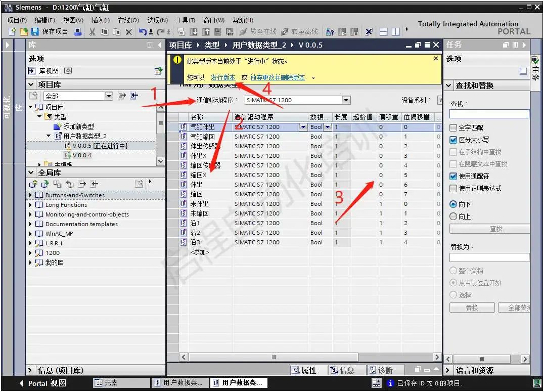This screenshot has height=392, width=544.
Task: Click the 替换 button
Action: pyautogui.click(x=472, y=308)
